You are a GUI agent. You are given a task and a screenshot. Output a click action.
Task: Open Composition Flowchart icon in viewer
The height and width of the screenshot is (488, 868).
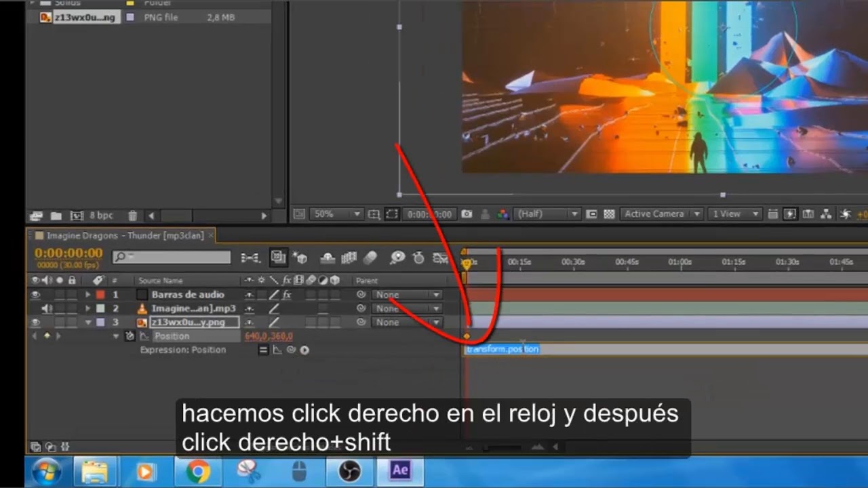pyautogui.click(x=826, y=214)
